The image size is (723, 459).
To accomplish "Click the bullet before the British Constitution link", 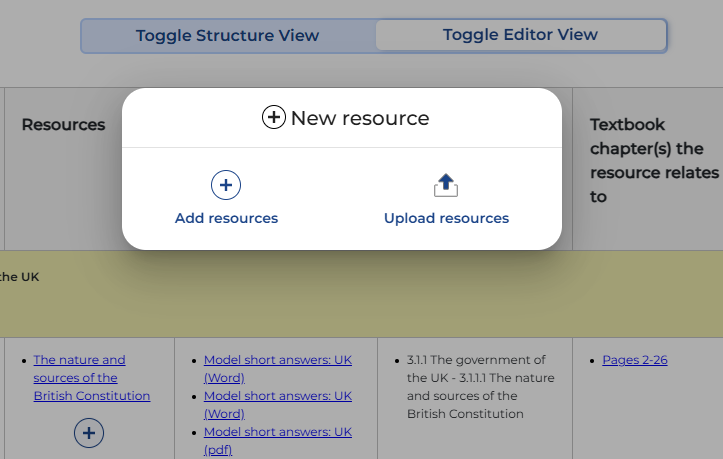I will click(x=23, y=360).
